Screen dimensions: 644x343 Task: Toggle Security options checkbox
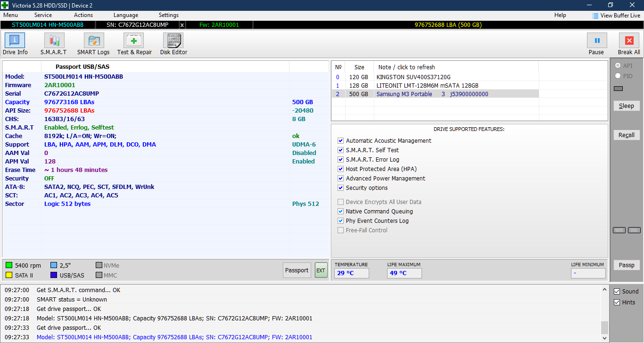pyautogui.click(x=341, y=188)
